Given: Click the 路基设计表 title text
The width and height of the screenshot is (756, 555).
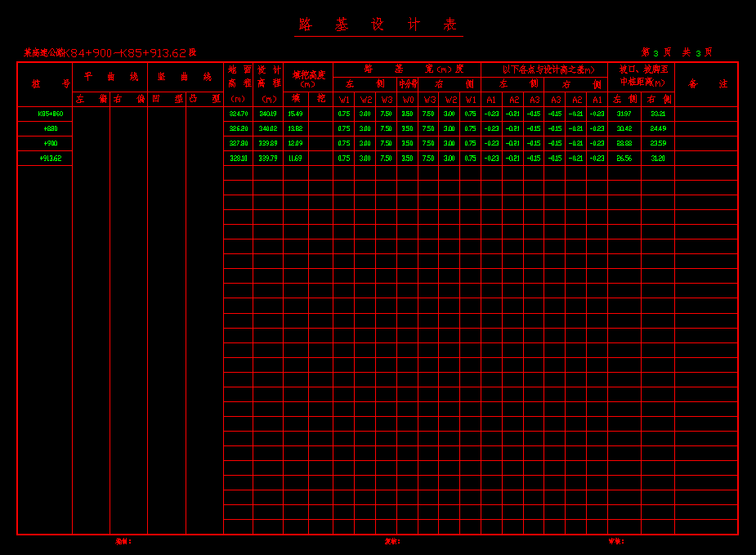Looking at the screenshot, I should (378, 25).
